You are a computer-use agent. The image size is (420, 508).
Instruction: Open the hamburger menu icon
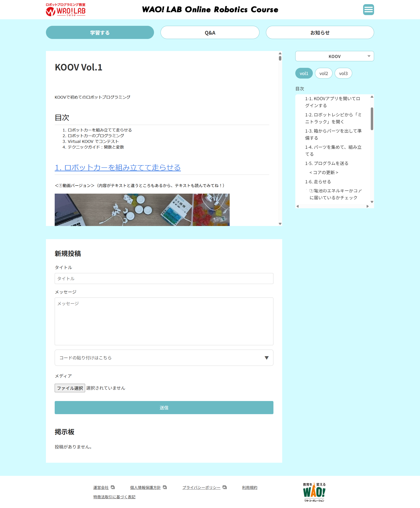click(368, 10)
